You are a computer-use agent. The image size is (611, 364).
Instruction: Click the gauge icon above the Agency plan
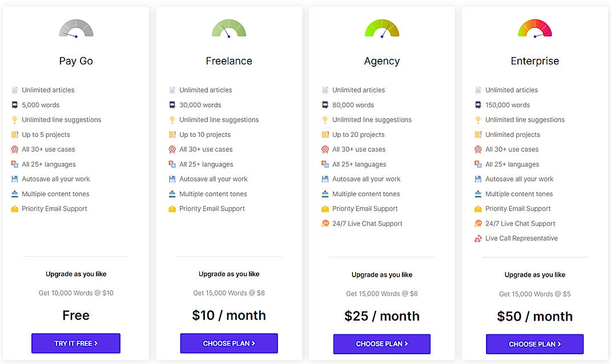(x=381, y=29)
